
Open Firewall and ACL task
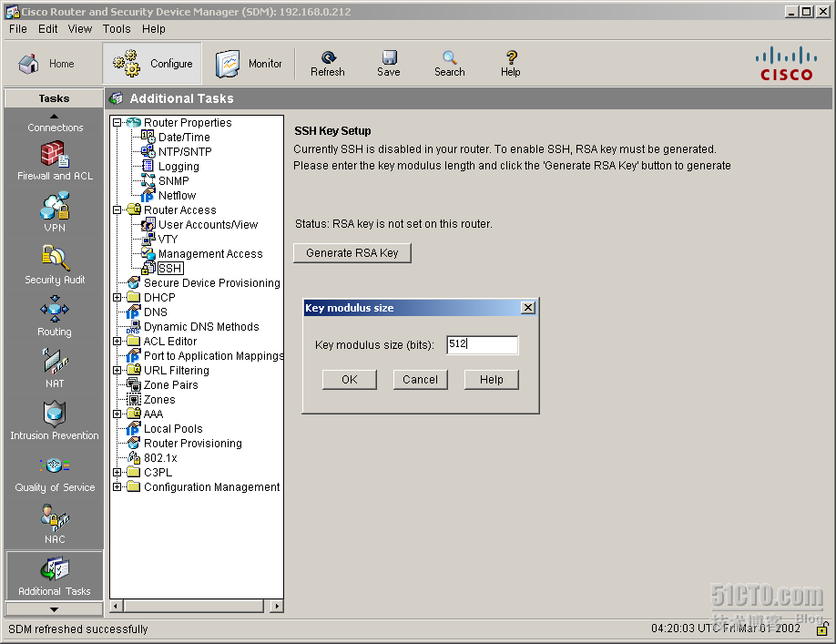(x=55, y=161)
